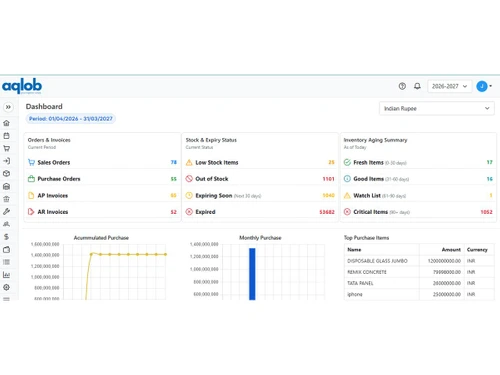
Task: Select the TATA PANEL row
Action: click(419, 283)
